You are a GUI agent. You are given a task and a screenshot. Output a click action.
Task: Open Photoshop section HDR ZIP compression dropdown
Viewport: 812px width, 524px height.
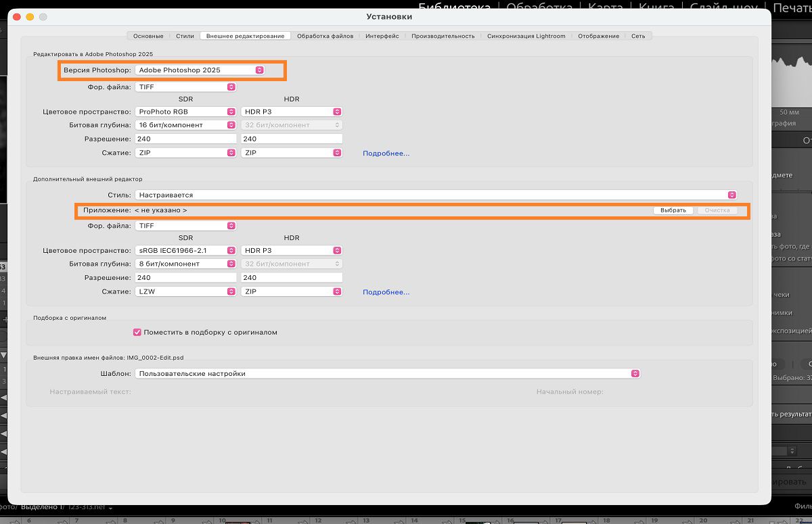click(292, 153)
